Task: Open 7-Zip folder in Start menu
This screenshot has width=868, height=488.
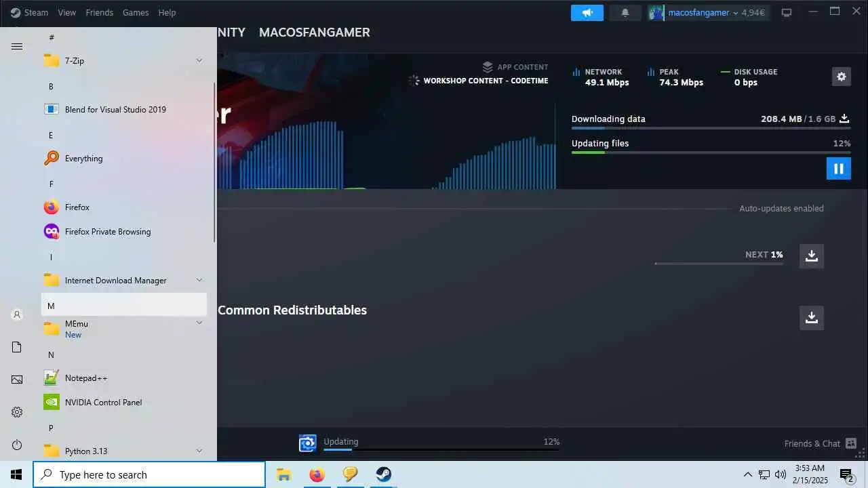Action: (124, 60)
